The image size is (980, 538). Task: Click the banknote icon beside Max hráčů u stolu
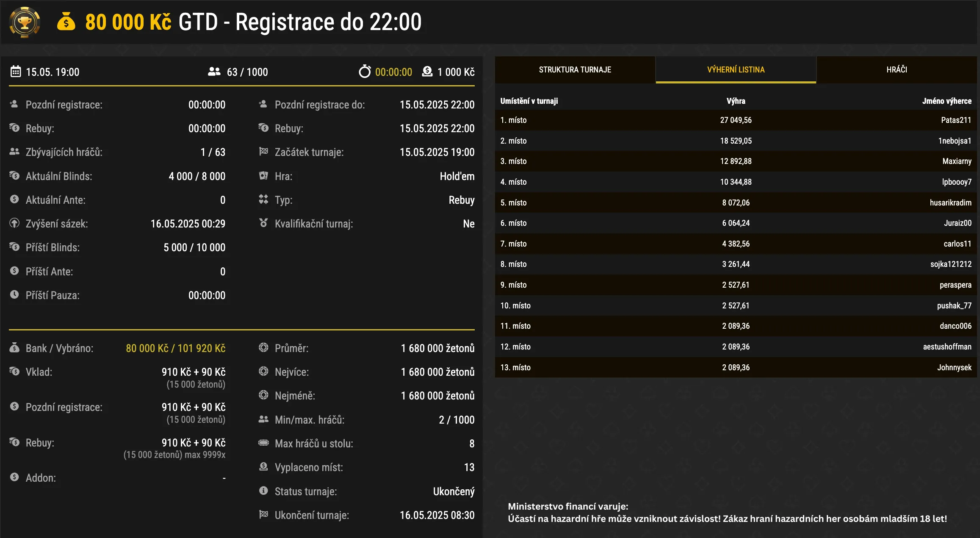tap(263, 443)
